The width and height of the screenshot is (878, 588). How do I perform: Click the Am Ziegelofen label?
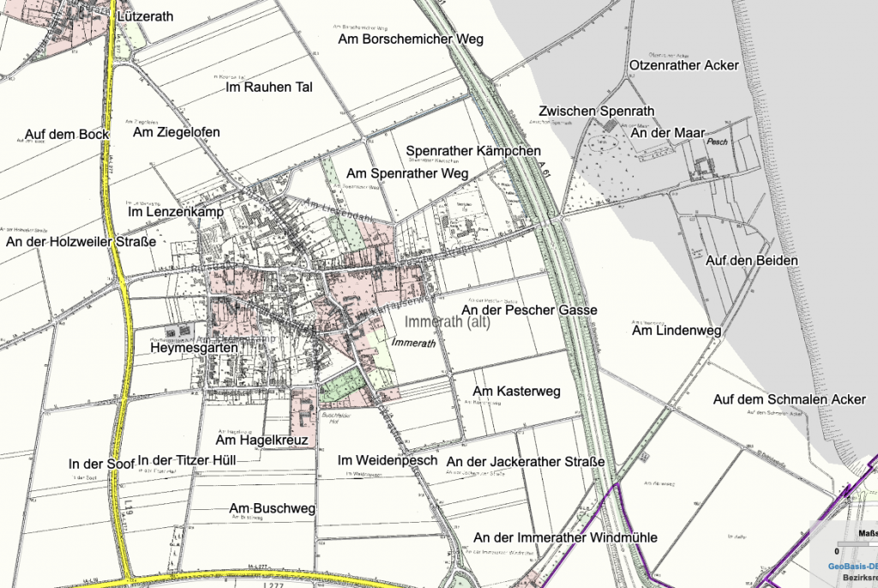177,132
